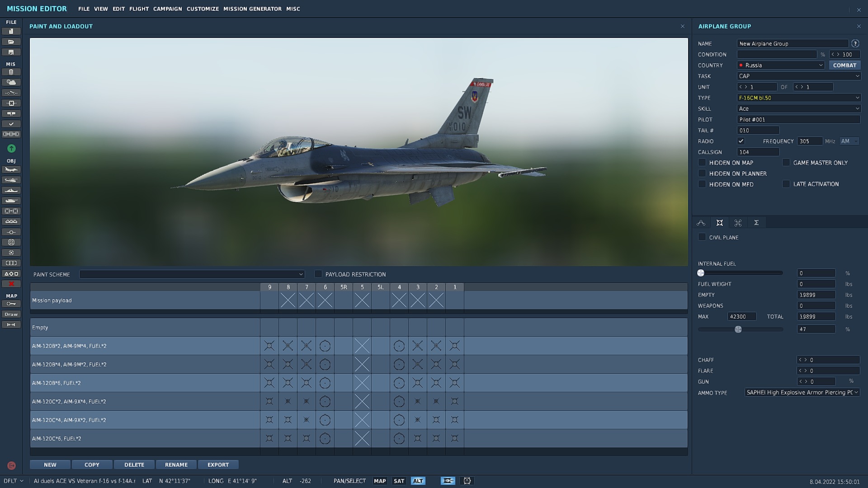Click the new mission file icon
Screen dimensions: 868x488
click(x=11, y=31)
